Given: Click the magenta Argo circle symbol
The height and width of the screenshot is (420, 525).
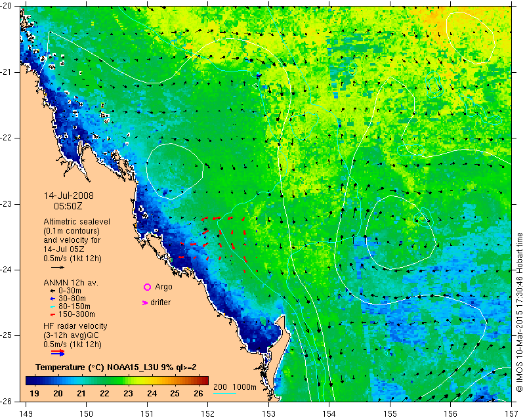Looking at the screenshot, I should 147,287.
